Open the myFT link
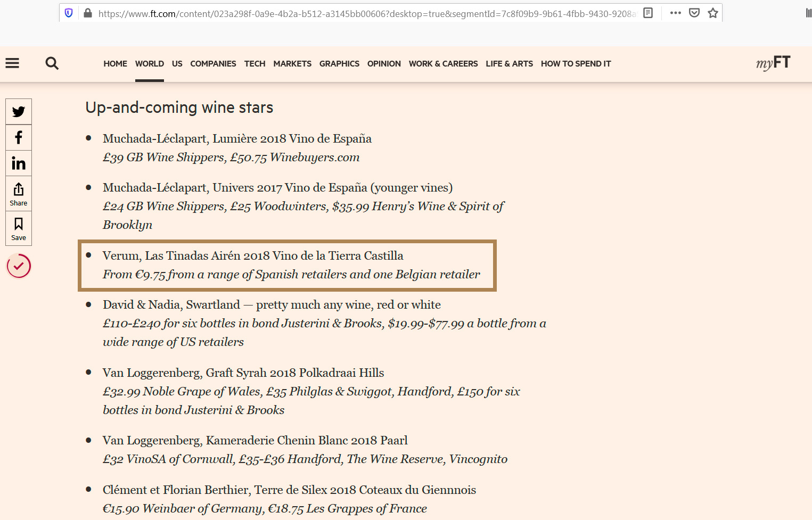Screen dimensions: 812x520 773,63
